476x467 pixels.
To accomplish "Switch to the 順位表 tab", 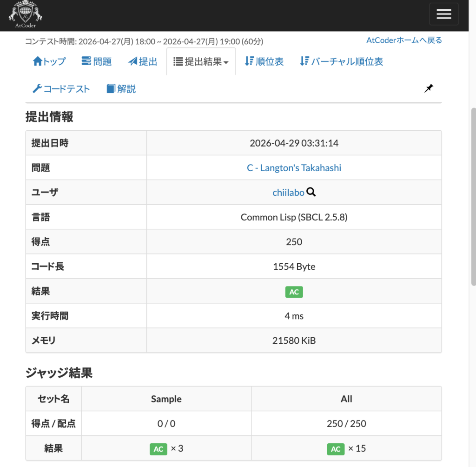I will (x=270, y=61).
